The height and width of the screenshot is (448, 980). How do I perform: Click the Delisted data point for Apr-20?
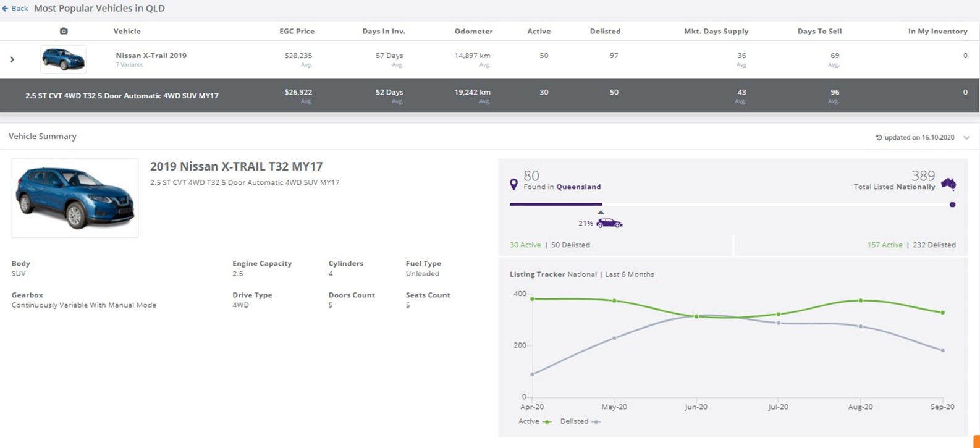pyautogui.click(x=532, y=374)
